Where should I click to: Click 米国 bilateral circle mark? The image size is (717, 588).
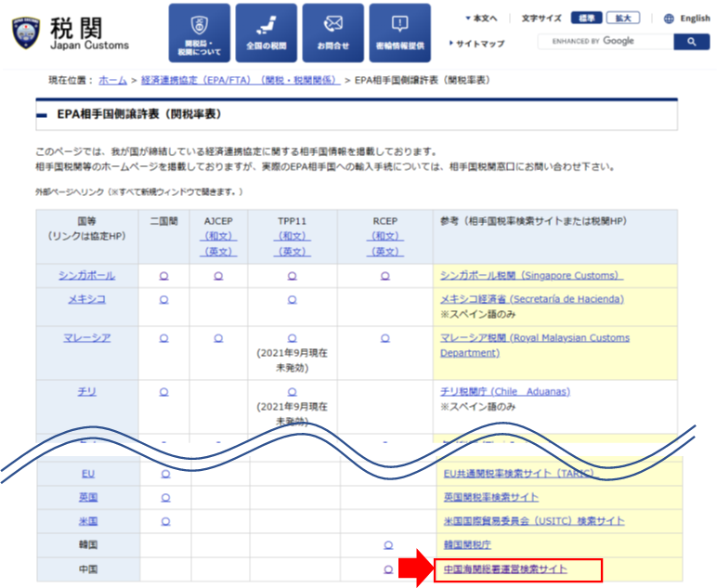pos(165,521)
